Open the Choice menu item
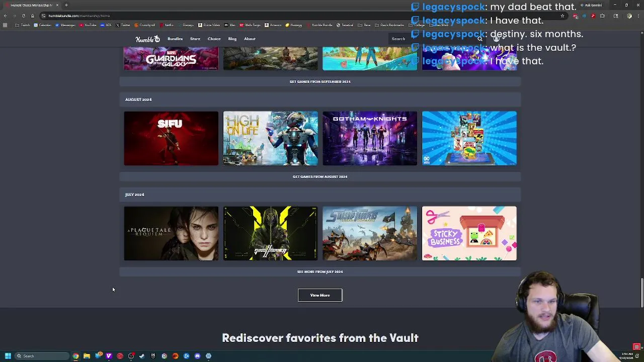644x362 pixels. [214, 39]
